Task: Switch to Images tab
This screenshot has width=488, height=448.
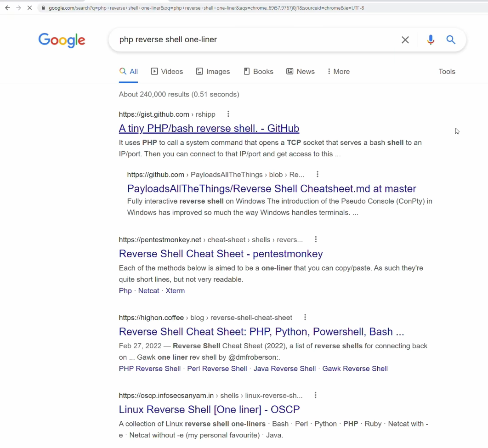Action: coord(213,72)
